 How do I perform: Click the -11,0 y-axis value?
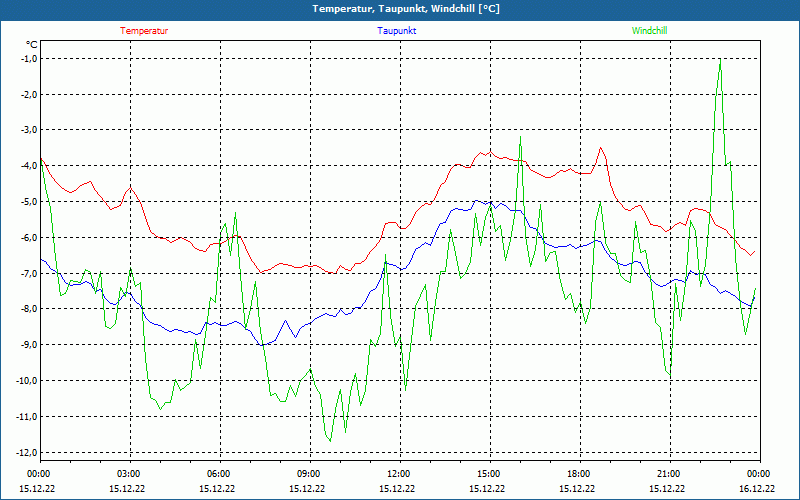click(26, 416)
